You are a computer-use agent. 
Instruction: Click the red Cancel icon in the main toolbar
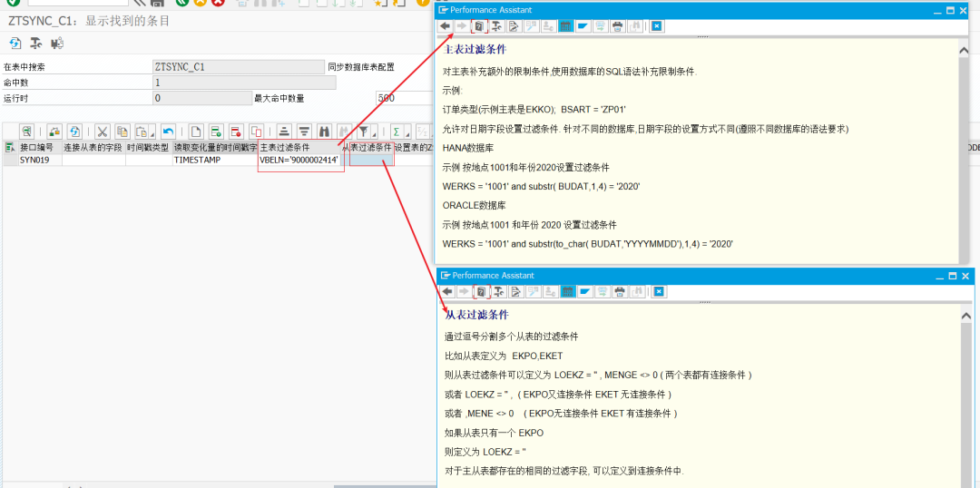coord(218,3)
